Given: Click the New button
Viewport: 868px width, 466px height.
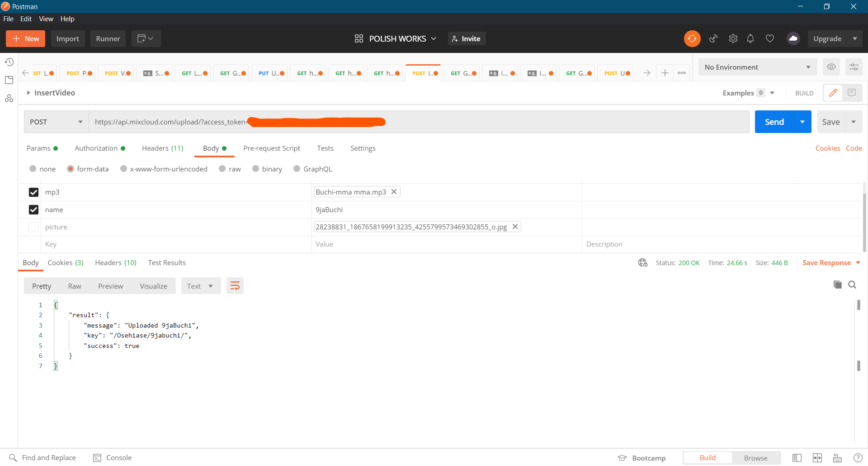Looking at the screenshot, I should coord(26,38).
